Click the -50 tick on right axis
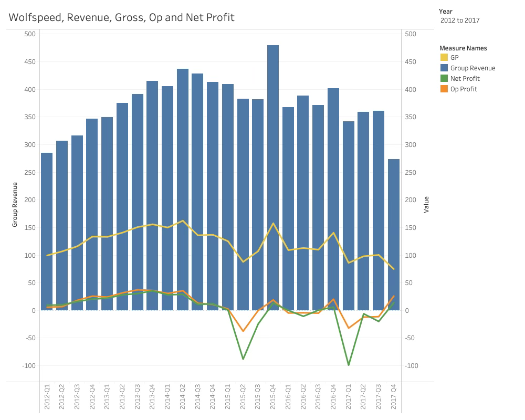525x420 pixels. [x=410, y=338]
